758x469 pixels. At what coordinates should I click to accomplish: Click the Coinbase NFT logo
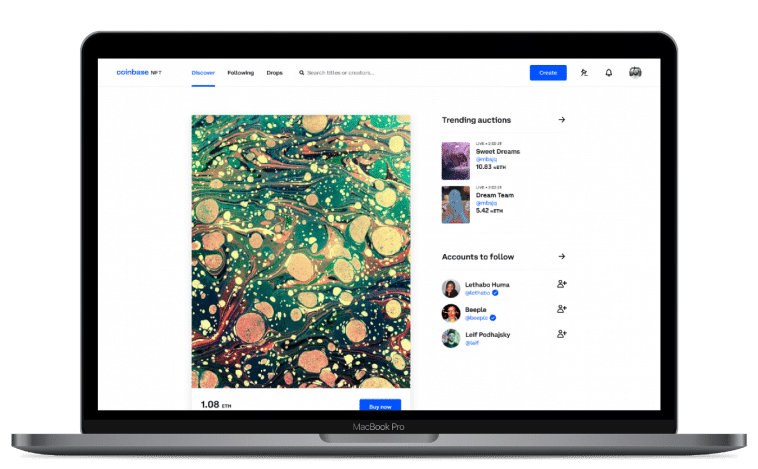[139, 73]
